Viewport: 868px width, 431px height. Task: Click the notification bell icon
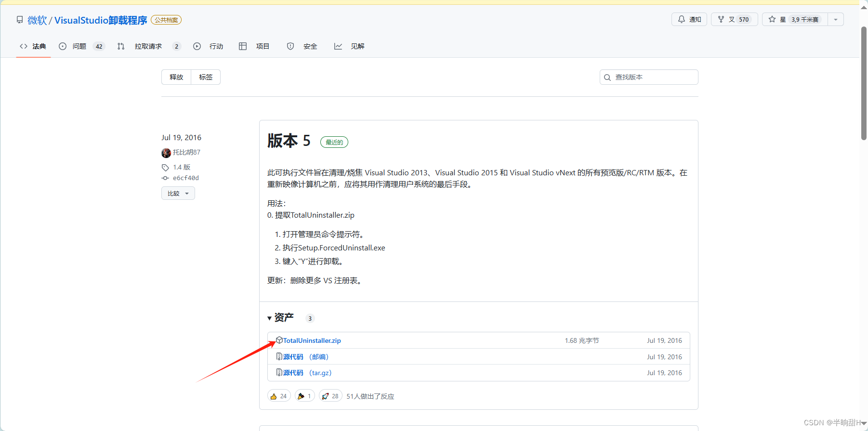click(x=682, y=19)
